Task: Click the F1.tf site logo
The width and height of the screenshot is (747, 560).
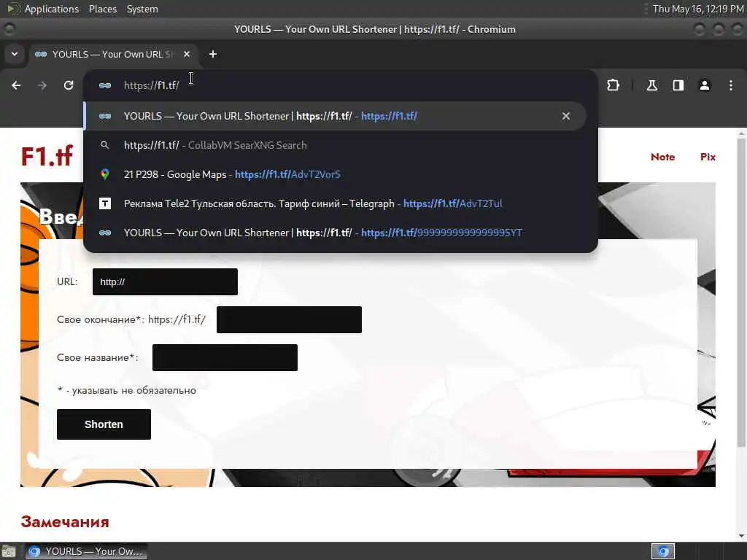Action: point(47,156)
